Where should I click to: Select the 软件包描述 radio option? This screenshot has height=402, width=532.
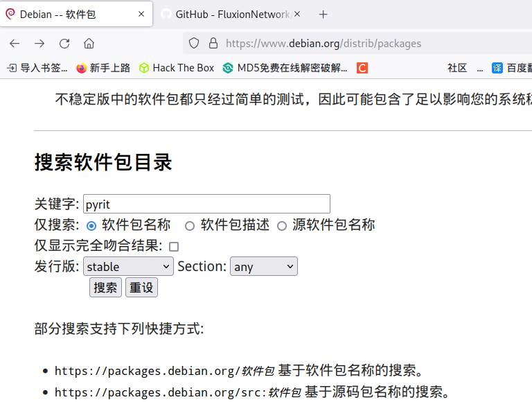(x=190, y=226)
